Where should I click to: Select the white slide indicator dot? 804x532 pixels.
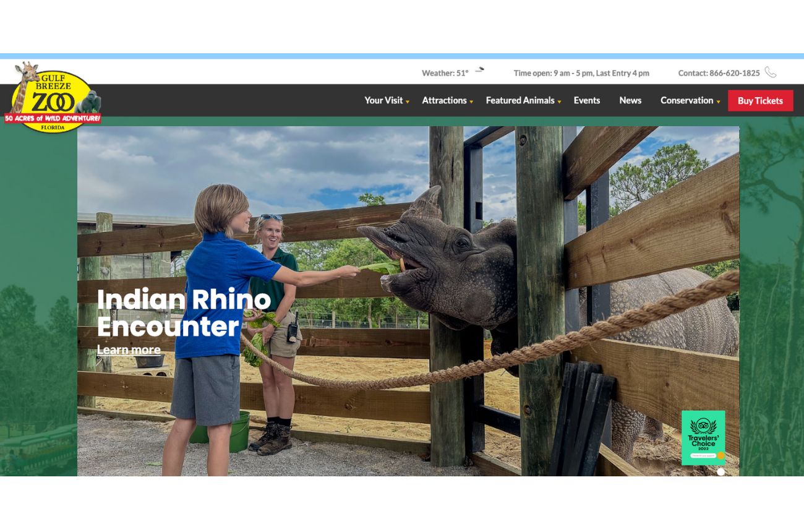(721, 471)
